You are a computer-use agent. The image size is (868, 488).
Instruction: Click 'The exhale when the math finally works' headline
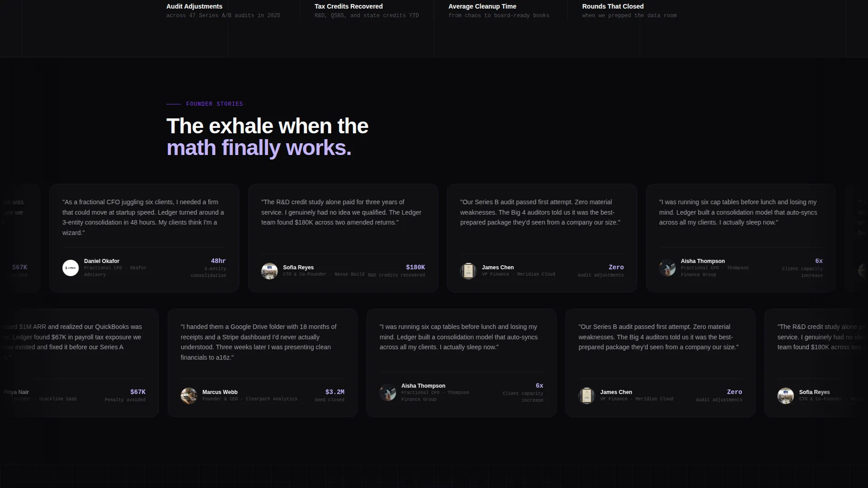[267, 137]
